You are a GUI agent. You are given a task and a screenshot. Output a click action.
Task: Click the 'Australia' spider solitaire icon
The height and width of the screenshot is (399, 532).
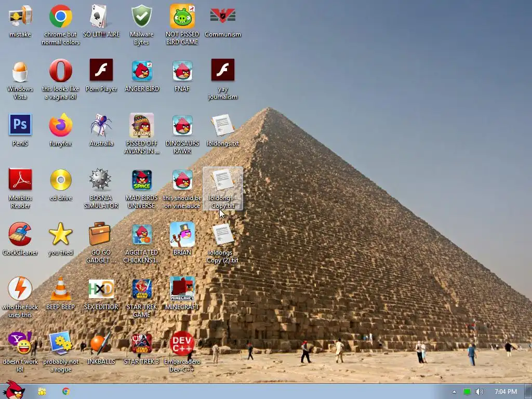[x=101, y=125]
